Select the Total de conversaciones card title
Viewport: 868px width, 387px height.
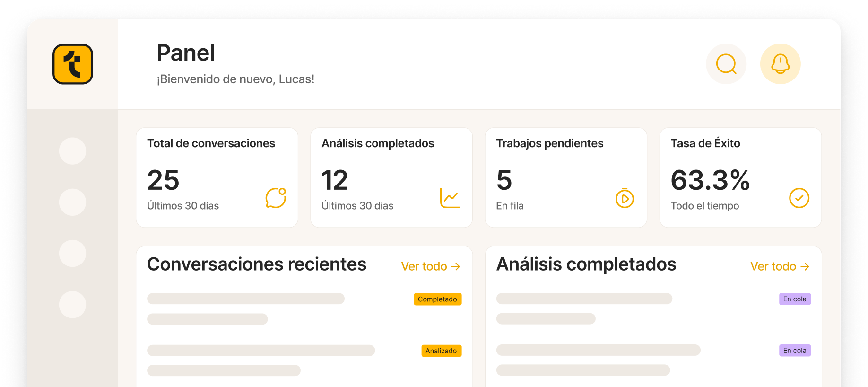point(211,143)
